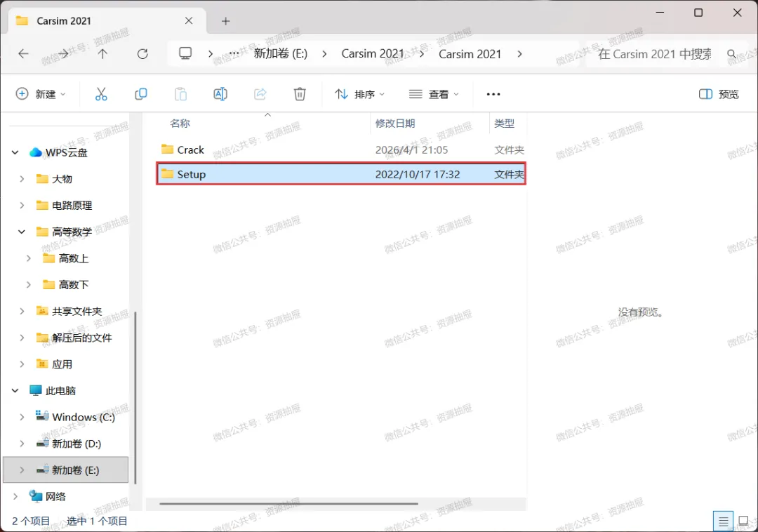Expand the 共享文件夹 node

22,311
